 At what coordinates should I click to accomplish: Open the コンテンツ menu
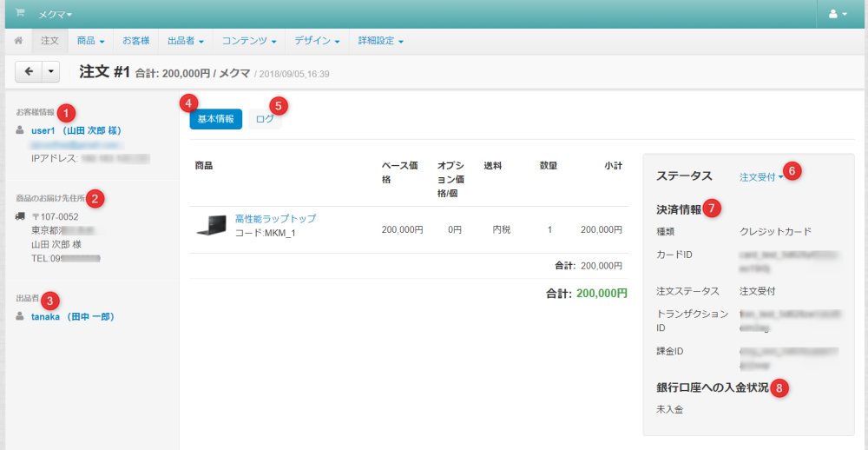[x=248, y=41]
